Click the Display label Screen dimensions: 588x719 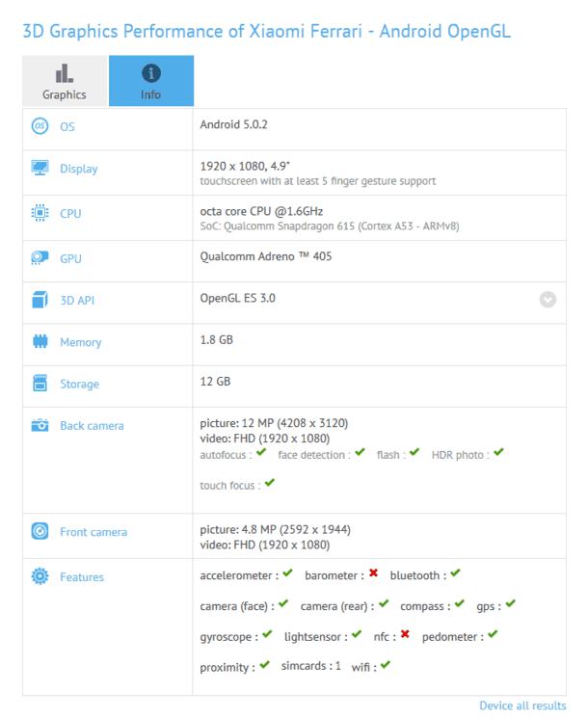pos(79,169)
